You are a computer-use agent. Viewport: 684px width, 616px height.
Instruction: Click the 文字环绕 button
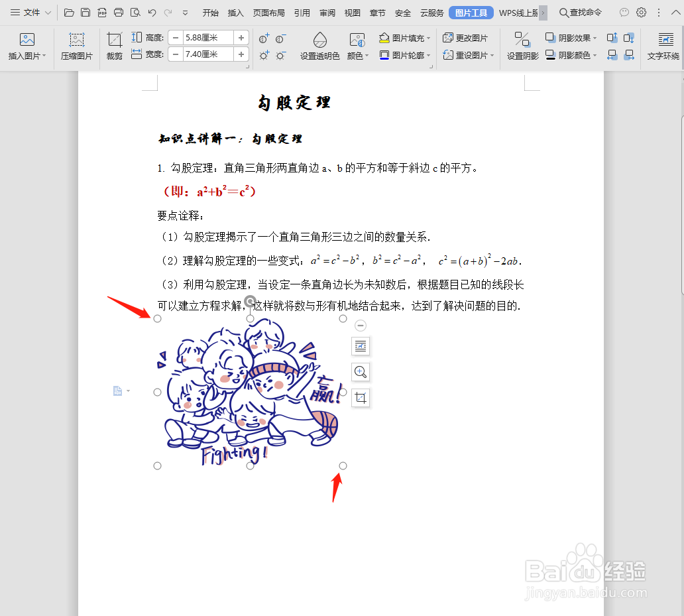point(663,46)
